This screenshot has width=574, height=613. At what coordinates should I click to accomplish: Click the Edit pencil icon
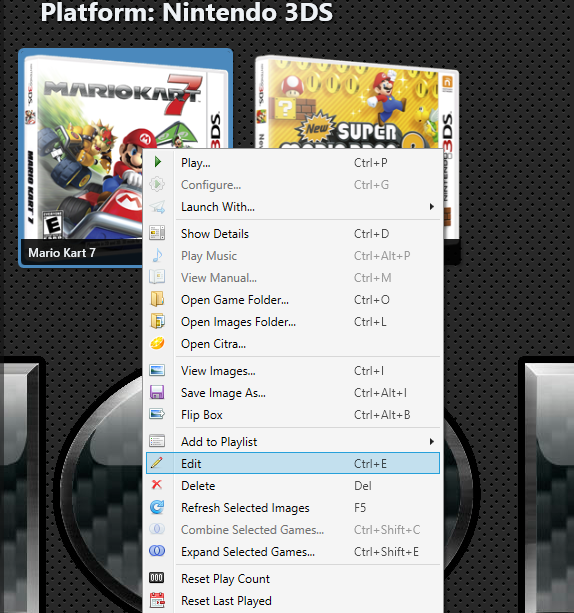156,463
